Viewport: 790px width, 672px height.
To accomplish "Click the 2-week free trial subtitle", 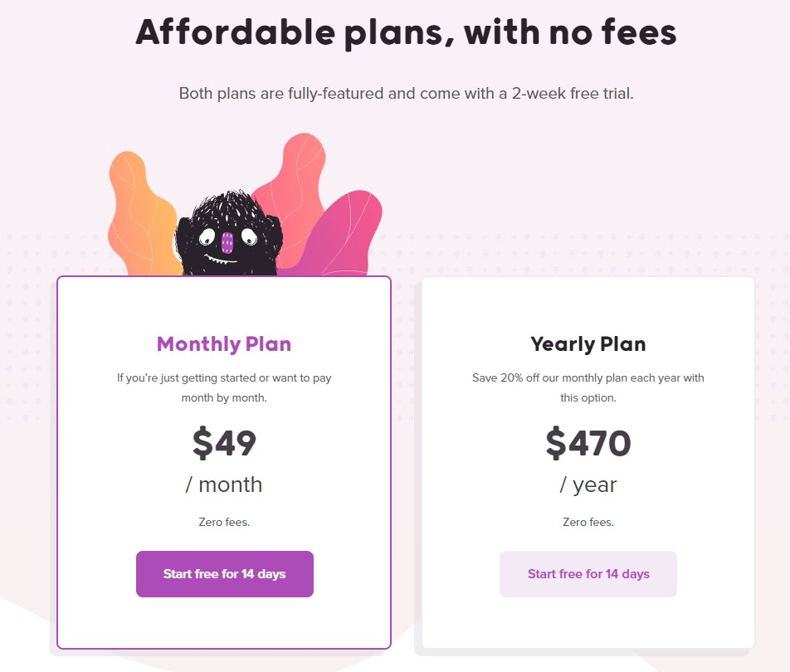I will 406,94.
